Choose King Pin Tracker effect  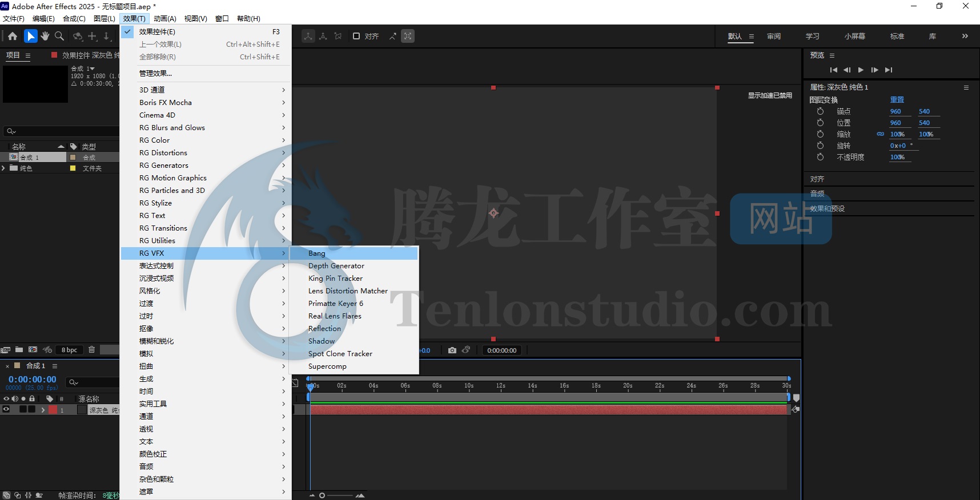pyautogui.click(x=354, y=279)
